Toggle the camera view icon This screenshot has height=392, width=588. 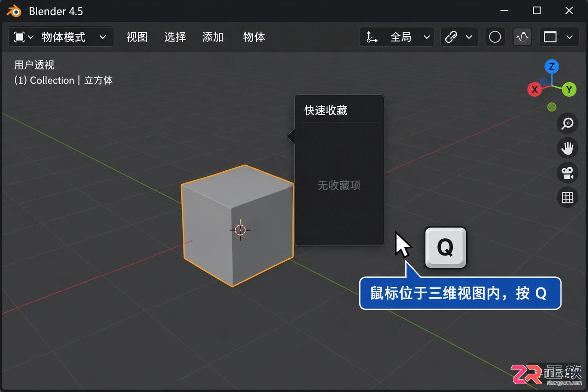click(568, 173)
